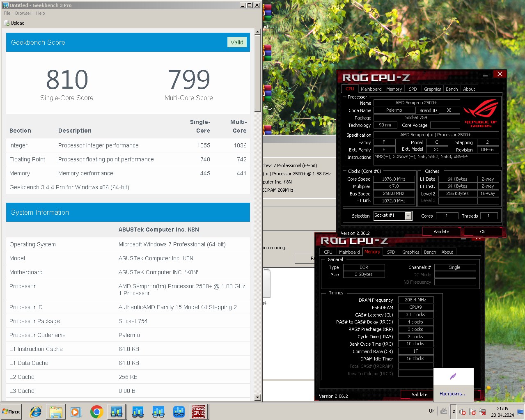This screenshot has height=420, width=525.
Task: Open the Action Center flag tray icon
Action: (x=472, y=412)
